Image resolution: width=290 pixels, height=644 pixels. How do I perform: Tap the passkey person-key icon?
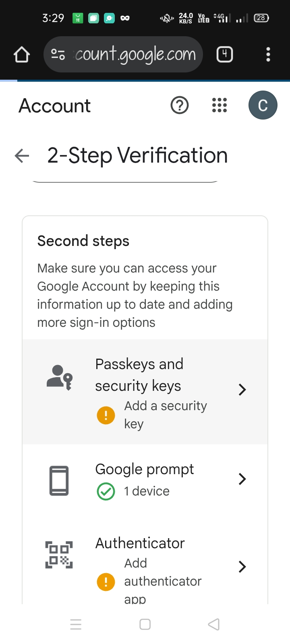click(60, 377)
